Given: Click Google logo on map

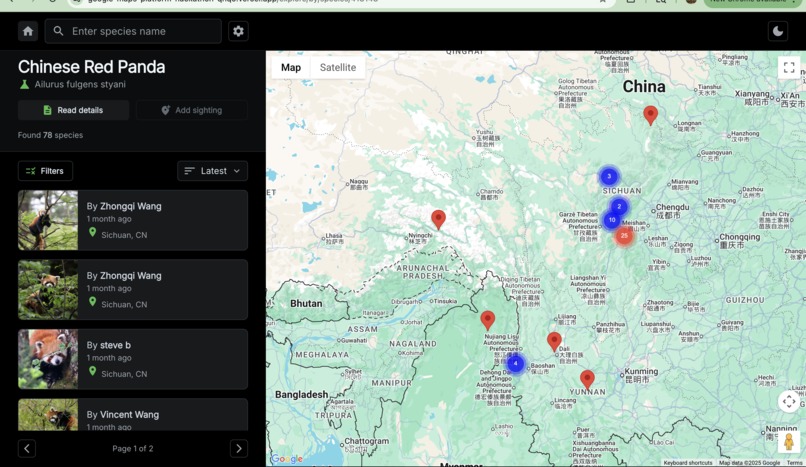Looking at the screenshot, I should tap(287, 459).
